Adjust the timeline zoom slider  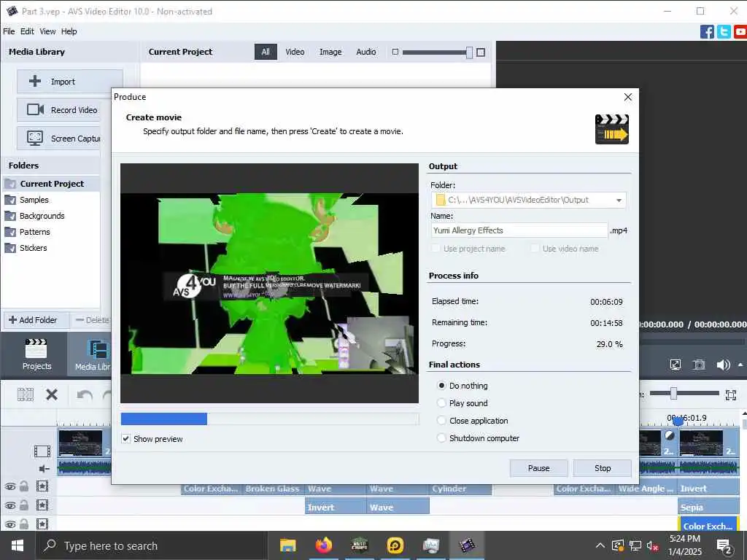[x=673, y=393]
